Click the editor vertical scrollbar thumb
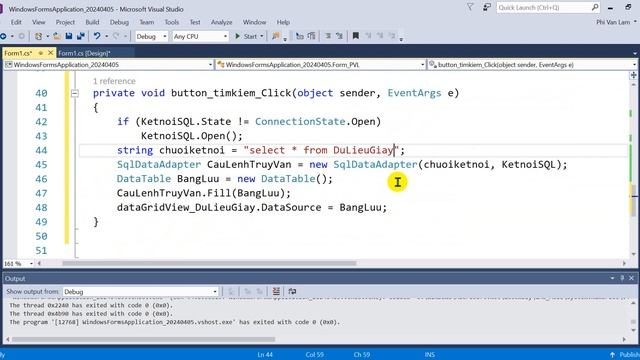 pos(633,200)
